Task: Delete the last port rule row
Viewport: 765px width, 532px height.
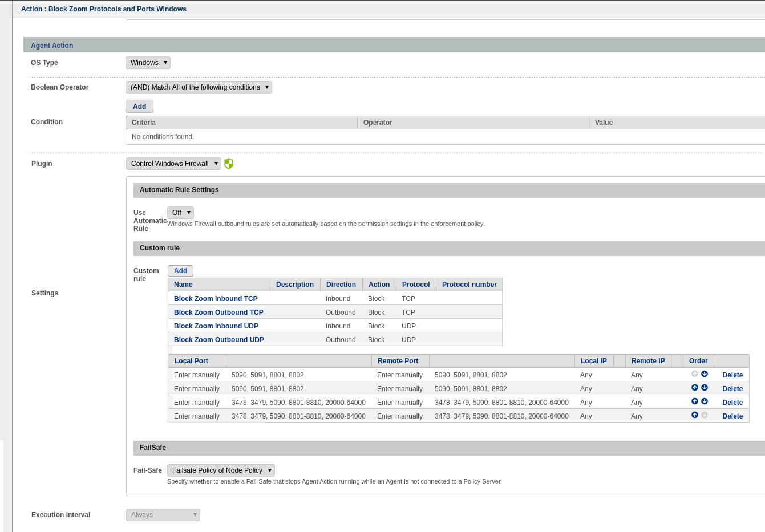Action: click(732, 416)
